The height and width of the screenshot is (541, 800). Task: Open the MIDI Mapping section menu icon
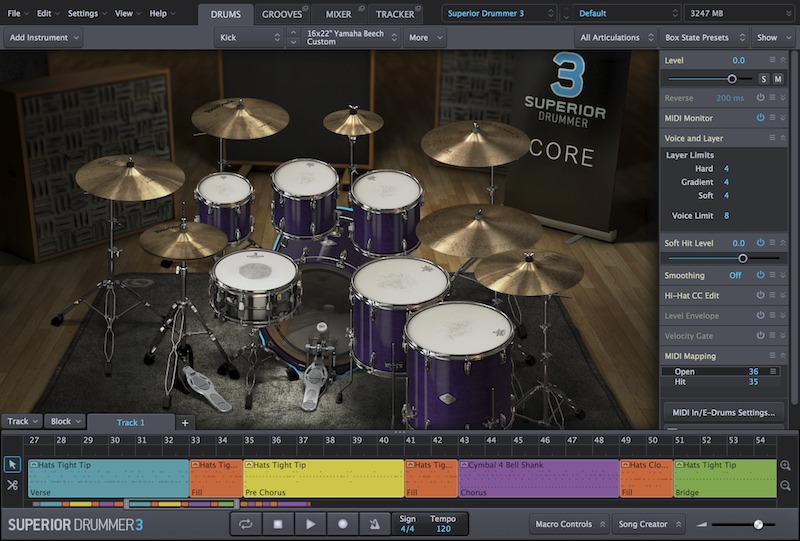click(772, 355)
